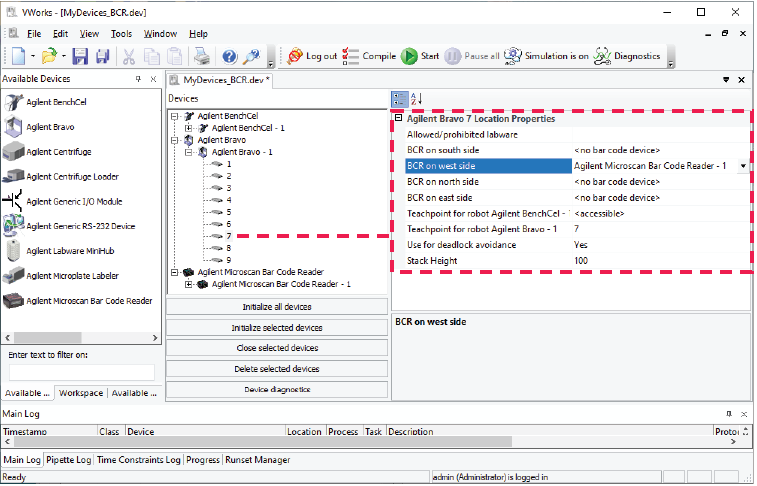
Task: Expand Agilent Microscan Bar Code Reader - 1
Action: click(189, 285)
